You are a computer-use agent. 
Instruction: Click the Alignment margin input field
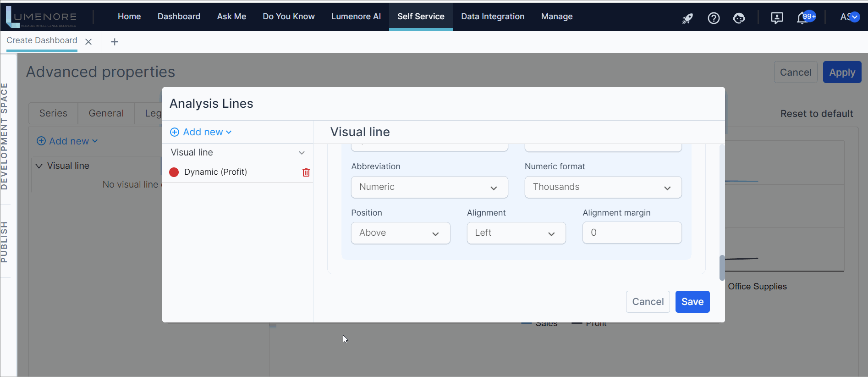(632, 233)
